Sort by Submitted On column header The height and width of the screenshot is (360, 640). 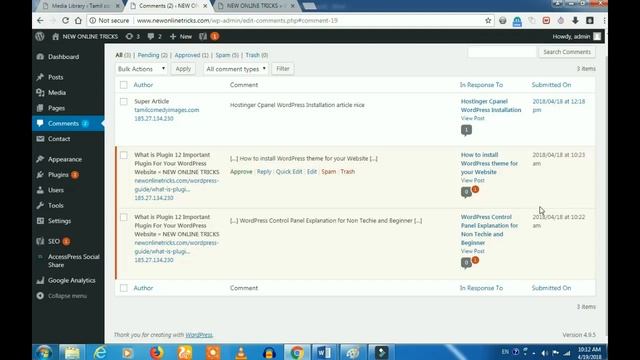551,85
